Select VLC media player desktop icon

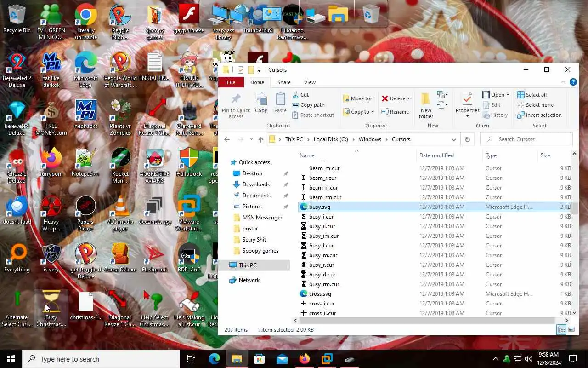(120, 213)
